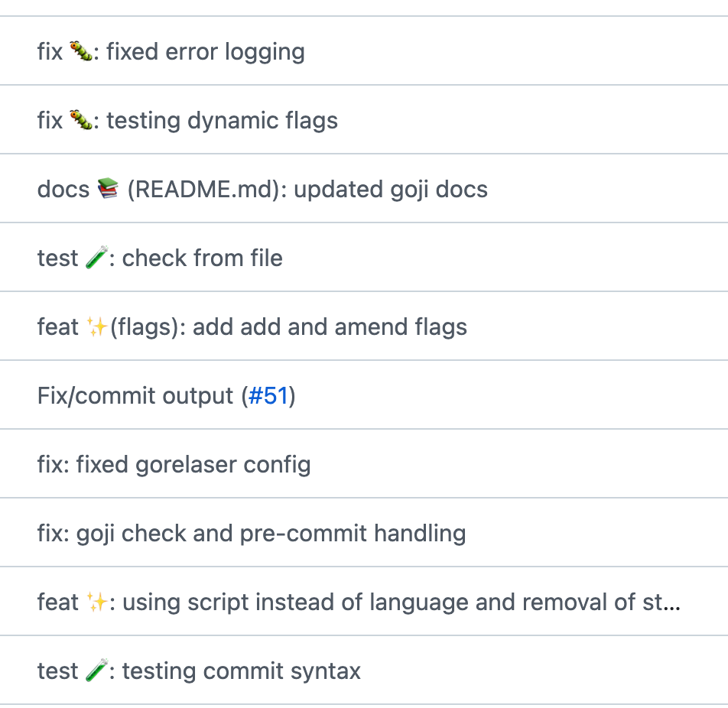Open commit 'updated goji docs'
Screen dimensions: 728x708
click(262, 189)
